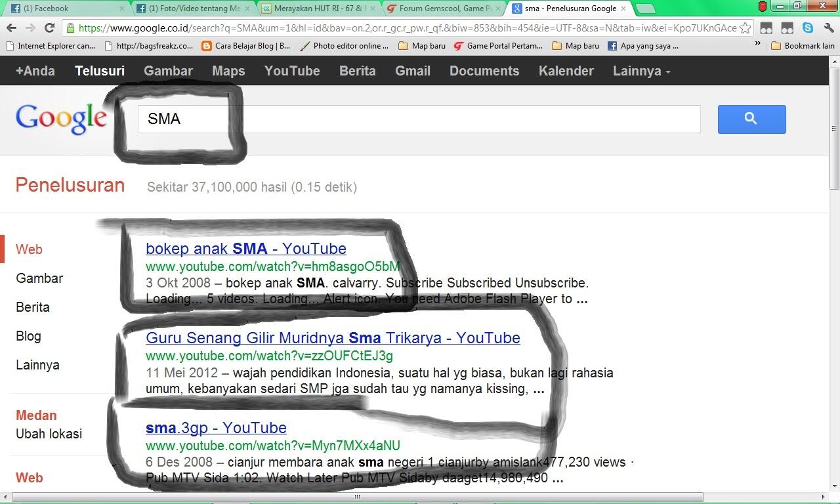Open a new browser tab
This screenshot has height=504, width=840.
coord(645,9)
